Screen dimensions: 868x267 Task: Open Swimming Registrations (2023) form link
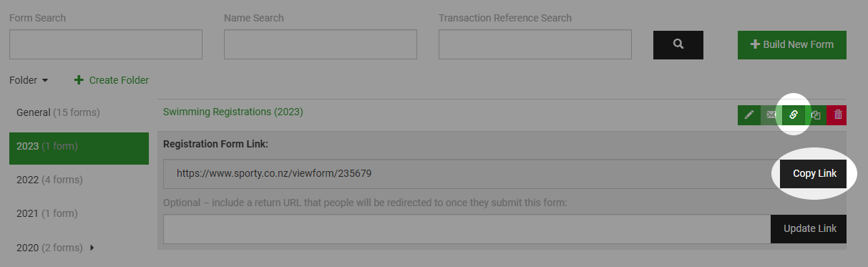click(x=233, y=112)
